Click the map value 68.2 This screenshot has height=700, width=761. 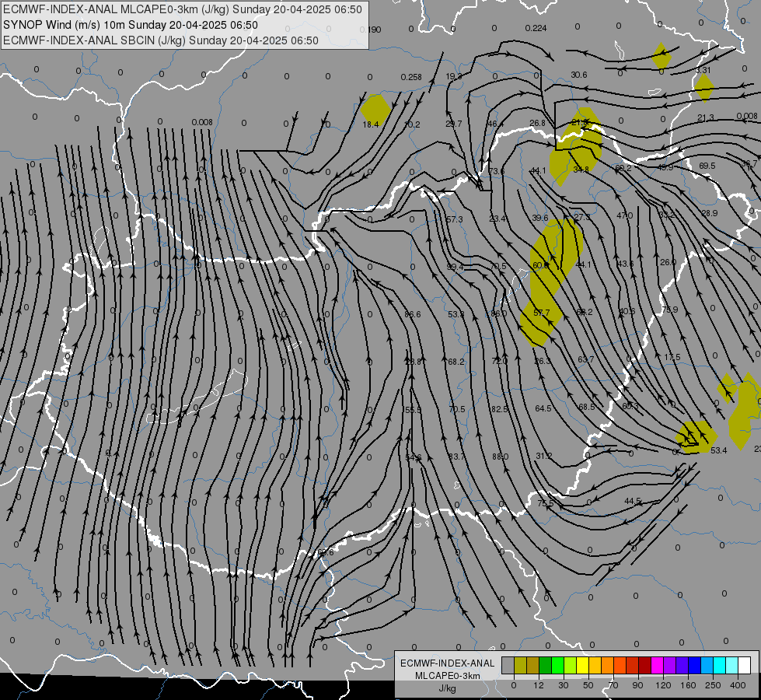[x=456, y=362]
